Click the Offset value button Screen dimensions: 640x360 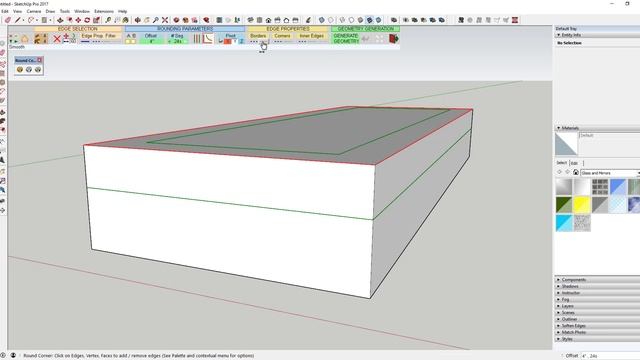(x=151, y=38)
